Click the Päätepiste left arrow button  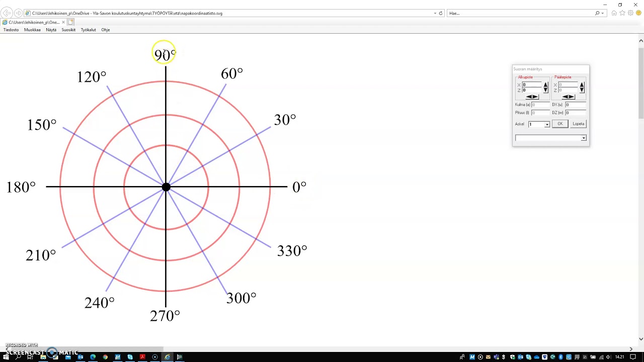565,97
